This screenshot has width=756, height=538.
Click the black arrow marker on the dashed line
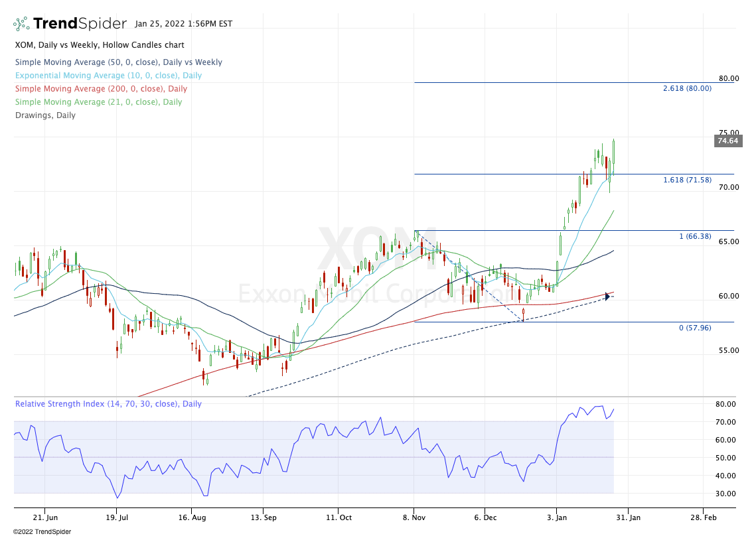coord(607,297)
